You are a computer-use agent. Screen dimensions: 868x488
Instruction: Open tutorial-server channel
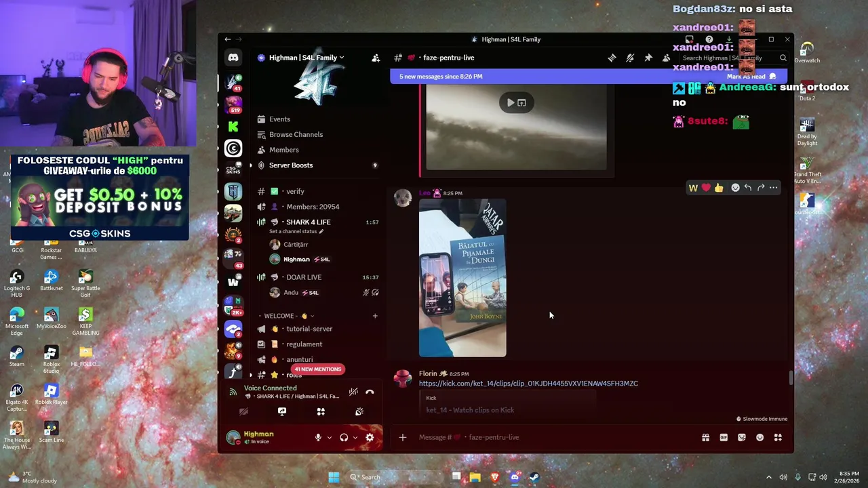click(309, 329)
